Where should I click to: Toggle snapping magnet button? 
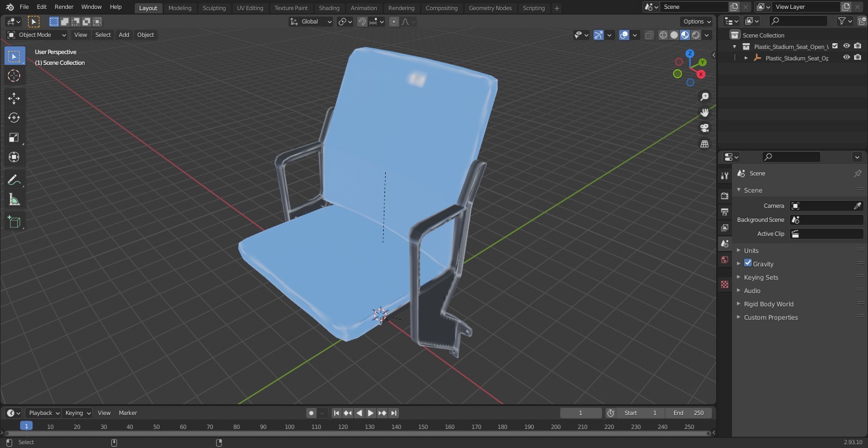(362, 22)
